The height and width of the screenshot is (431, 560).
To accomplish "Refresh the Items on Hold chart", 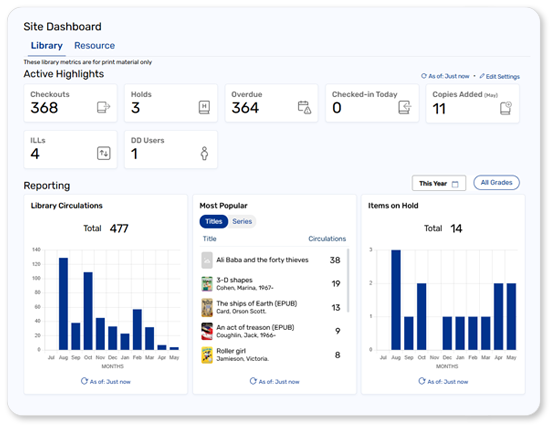I will pyautogui.click(x=421, y=381).
